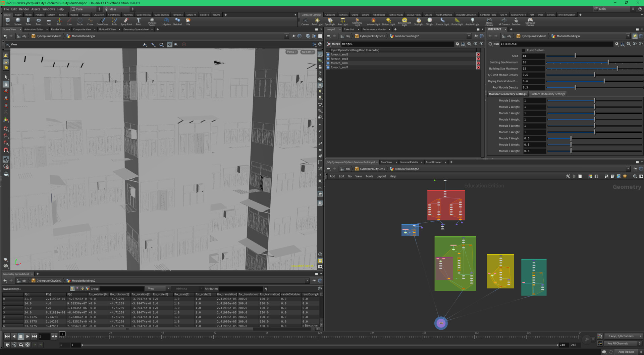Create a Metaball from the Create shelf
Viewport: 644px width, 355px height.
[x=177, y=21]
